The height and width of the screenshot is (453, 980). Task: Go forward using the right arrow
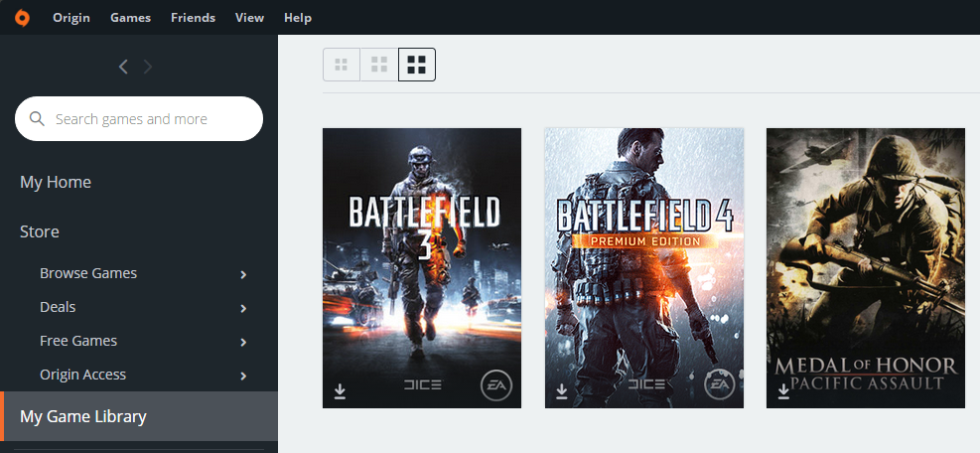(x=148, y=67)
